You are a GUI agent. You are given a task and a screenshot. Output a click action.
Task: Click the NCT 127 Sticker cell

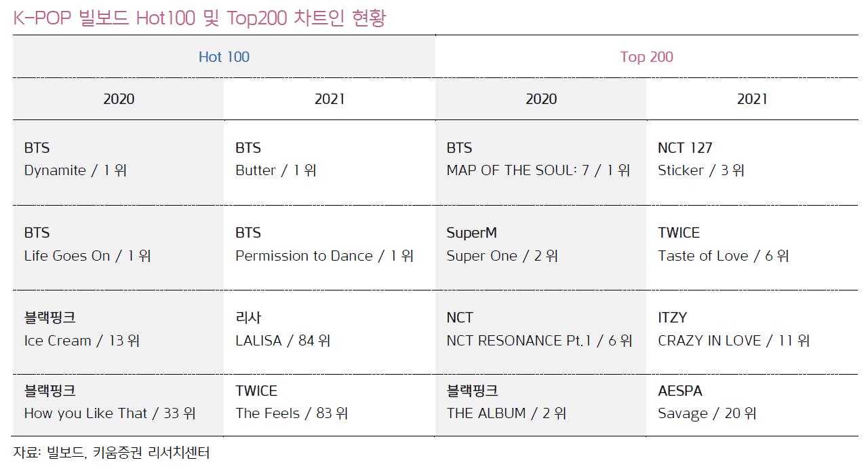[x=752, y=162]
